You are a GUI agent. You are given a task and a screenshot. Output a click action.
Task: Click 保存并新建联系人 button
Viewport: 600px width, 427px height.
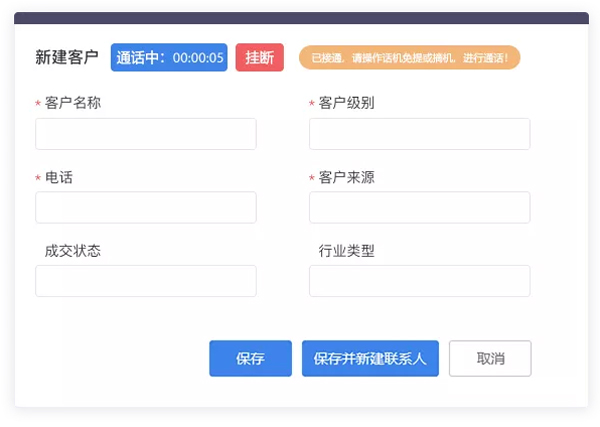pos(370,359)
